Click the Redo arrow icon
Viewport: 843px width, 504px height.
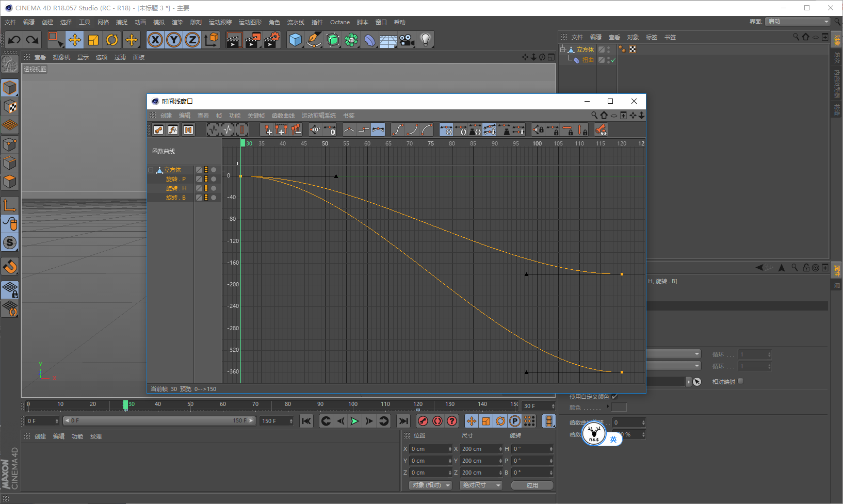pos(32,40)
